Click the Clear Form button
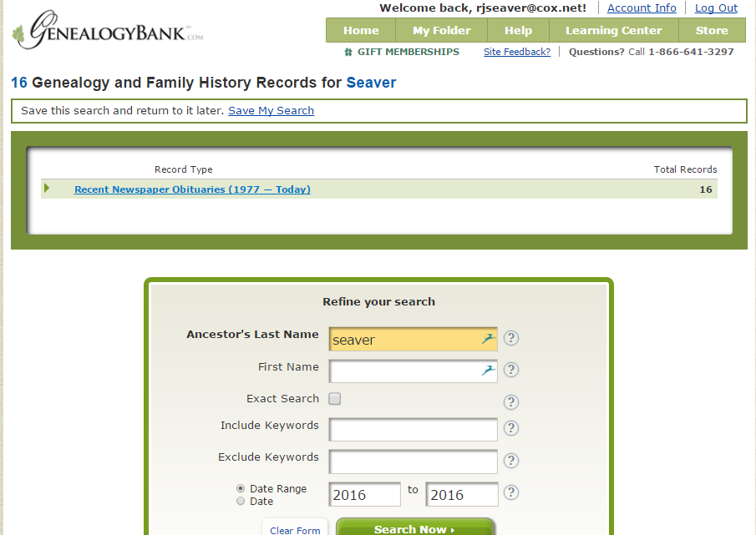 [x=294, y=529]
